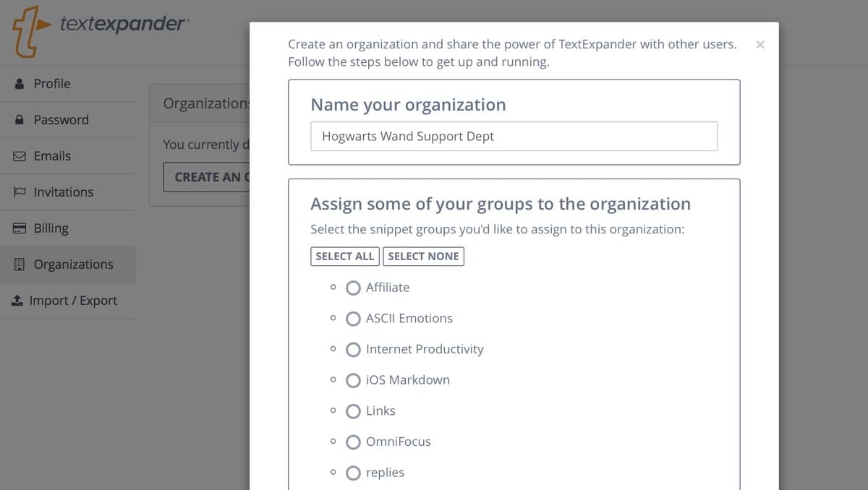Enable the OmniFocus group option
This screenshot has height=490, width=868.
point(353,442)
